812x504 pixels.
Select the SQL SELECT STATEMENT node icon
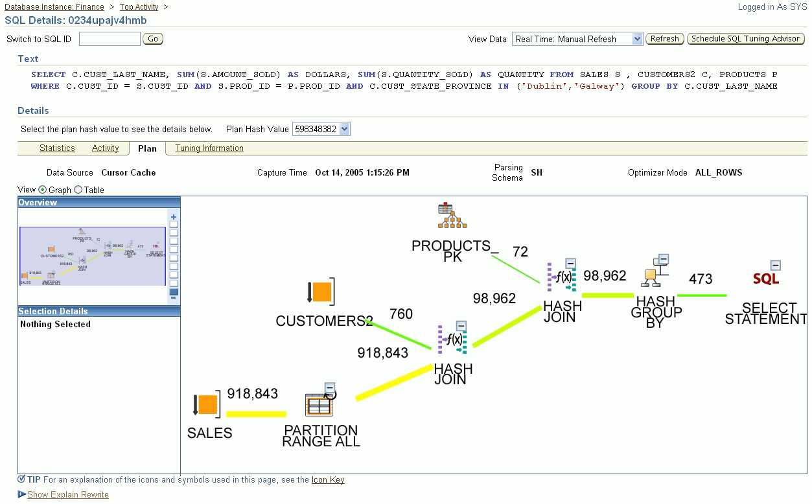click(766, 280)
